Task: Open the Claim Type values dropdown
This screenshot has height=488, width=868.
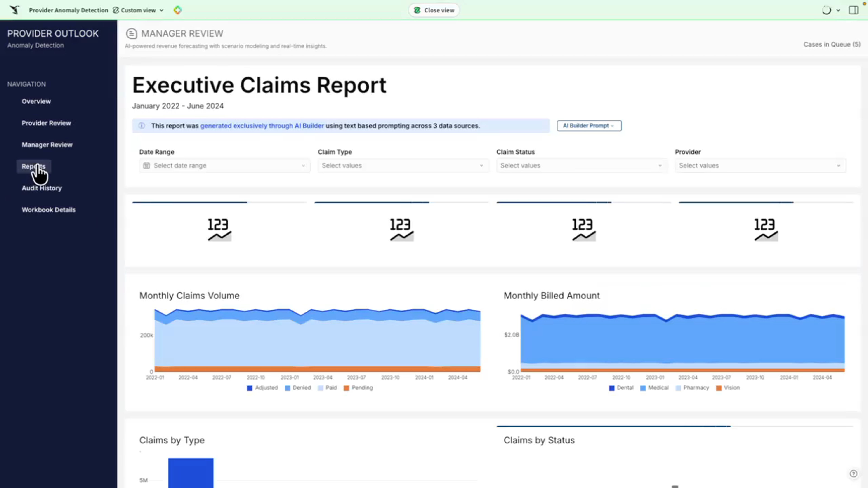Action: pyautogui.click(x=403, y=165)
